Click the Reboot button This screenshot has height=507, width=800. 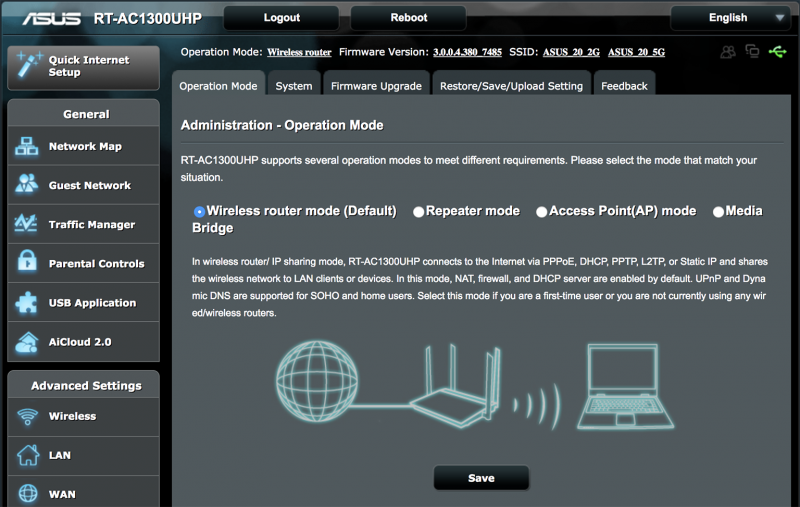tap(409, 18)
